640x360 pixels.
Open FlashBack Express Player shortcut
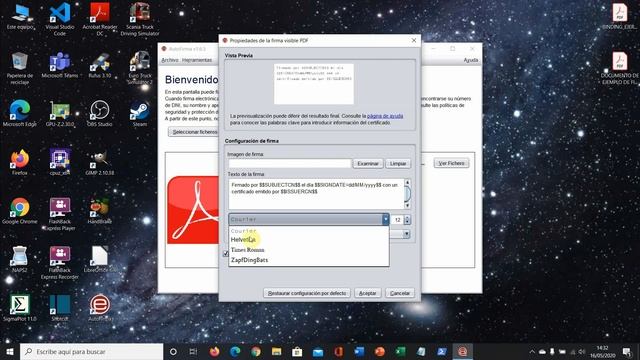(60, 214)
